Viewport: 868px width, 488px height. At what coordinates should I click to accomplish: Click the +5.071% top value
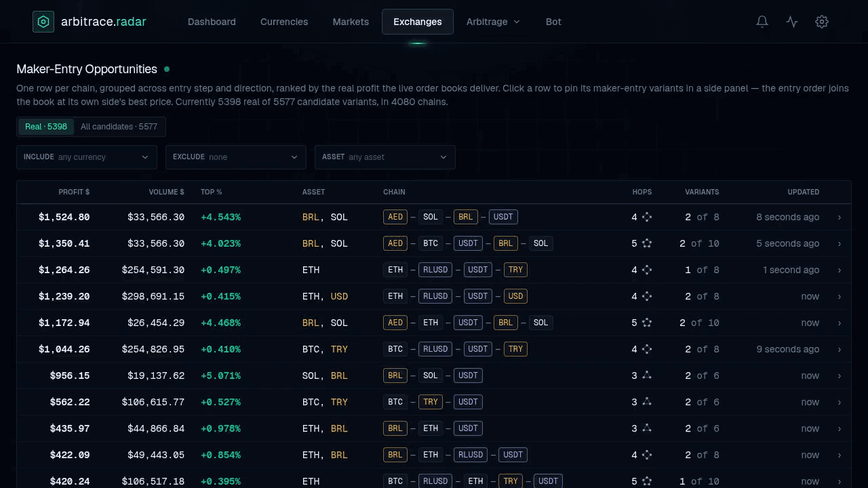[220, 375]
